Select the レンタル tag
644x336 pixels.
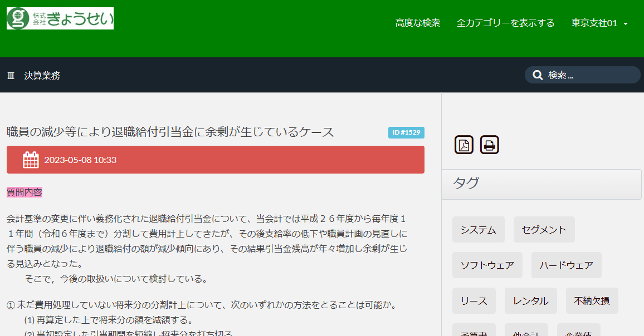(x=530, y=301)
